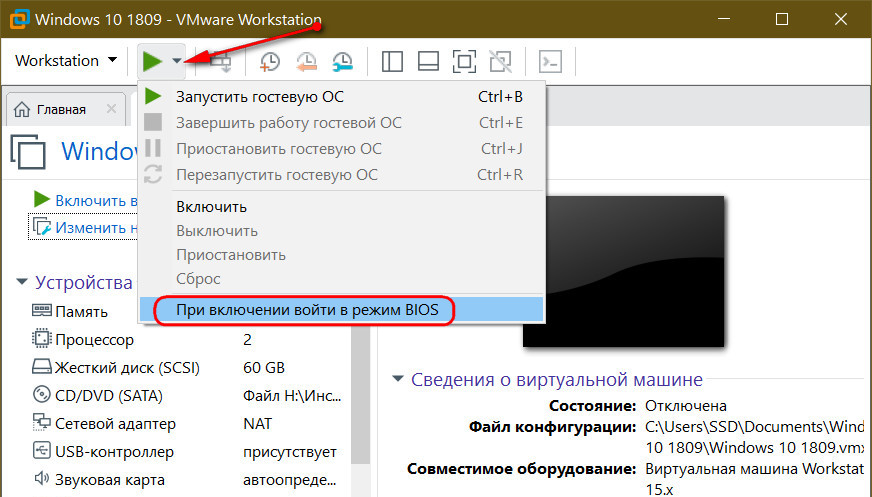Click the Send Ctrl+Alt+Del toolbar icon
This screenshot has width=872, height=497.
[221, 61]
